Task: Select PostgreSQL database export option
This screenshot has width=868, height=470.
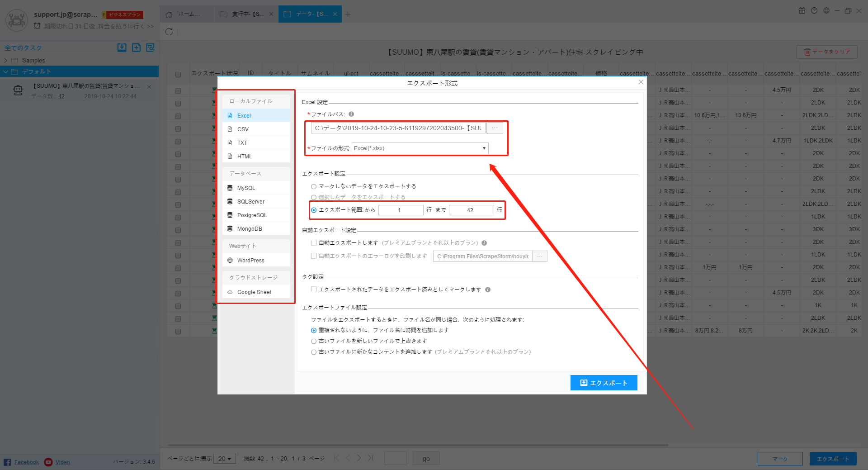Action: click(256, 215)
